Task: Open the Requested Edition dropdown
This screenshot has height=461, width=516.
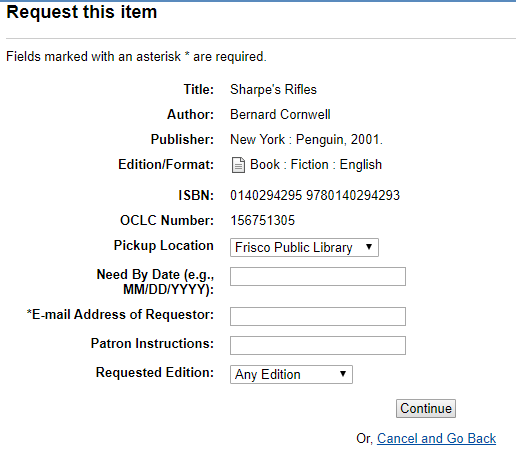Action: [x=291, y=374]
